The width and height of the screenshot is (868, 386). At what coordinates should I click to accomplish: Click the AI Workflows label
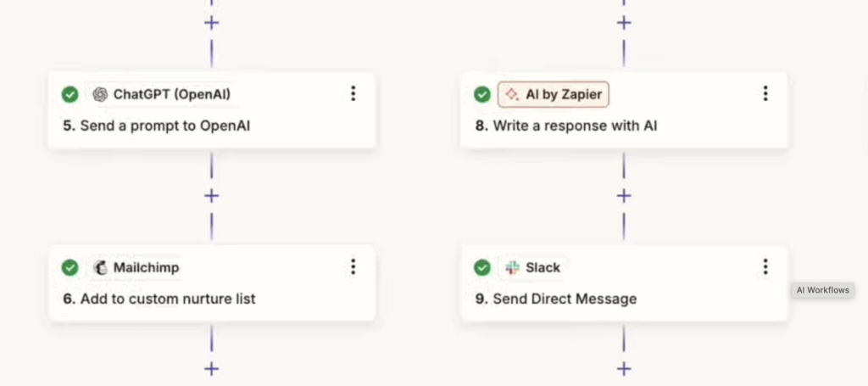point(821,290)
